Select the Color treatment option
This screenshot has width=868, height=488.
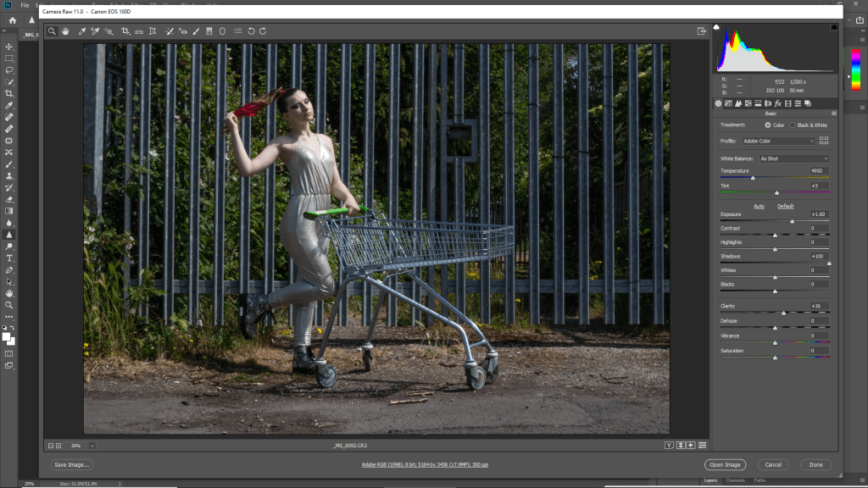click(x=768, y=125)
